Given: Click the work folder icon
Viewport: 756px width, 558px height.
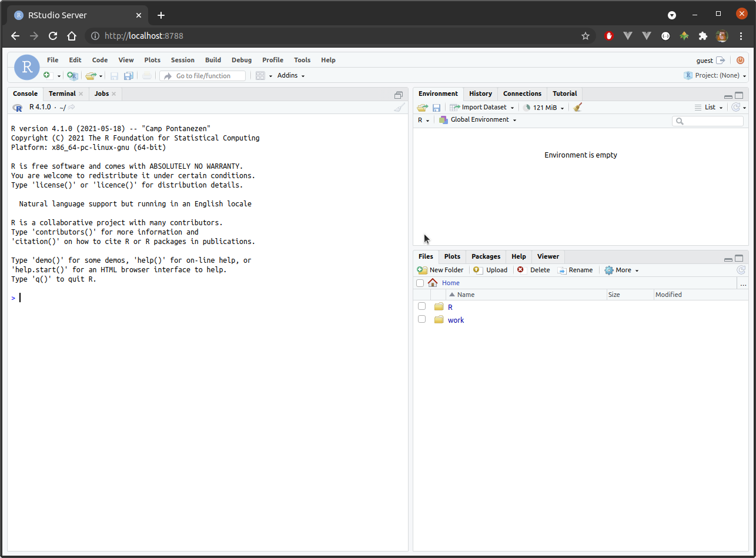Looking at the screenshot, I should click(439, 320).
